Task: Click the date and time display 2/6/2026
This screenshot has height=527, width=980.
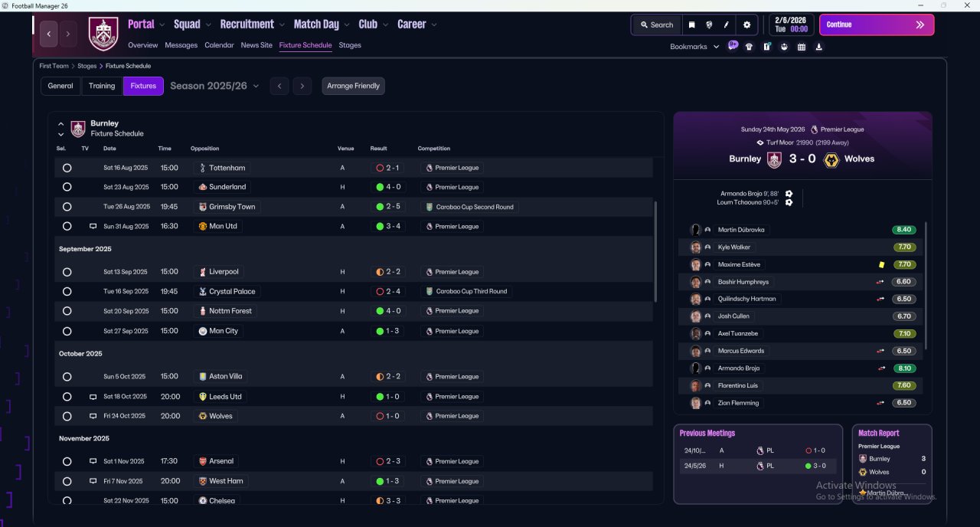Action: click(791, 25)
